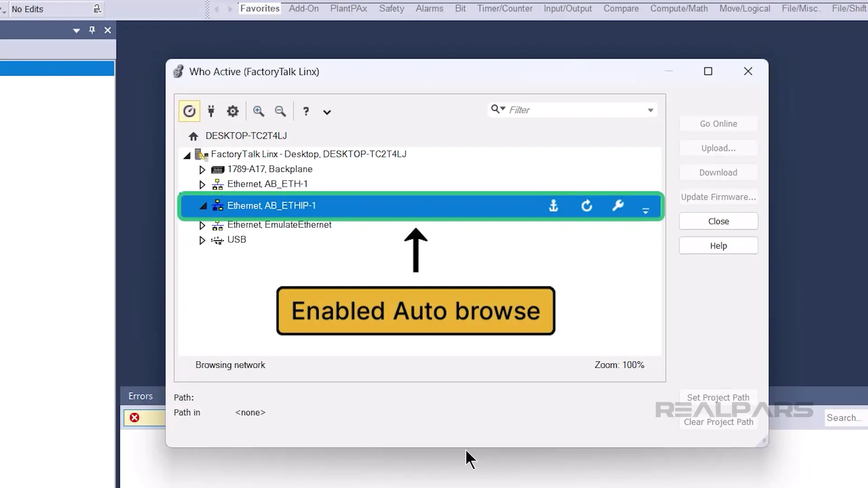Toggle the left panel pin icon

pyautogui.click(x=92, y=30)
